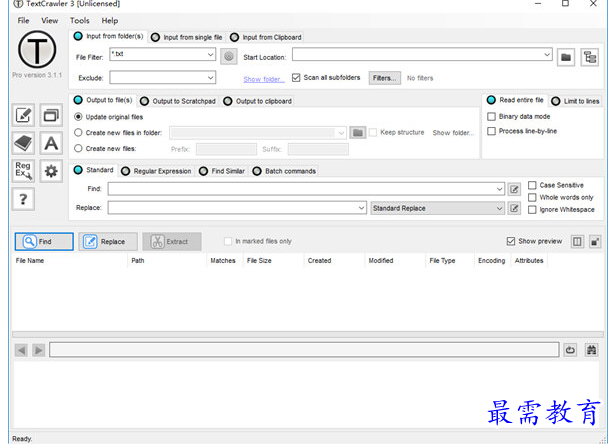Open the Tools menu
Image resolution: width=609 pixels, height=444 pixels.
[79, 20]
